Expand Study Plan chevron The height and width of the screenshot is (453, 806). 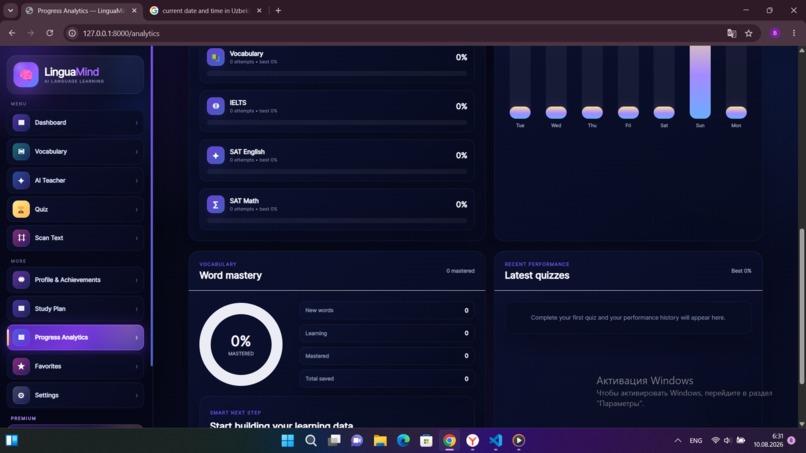[136, 309]
